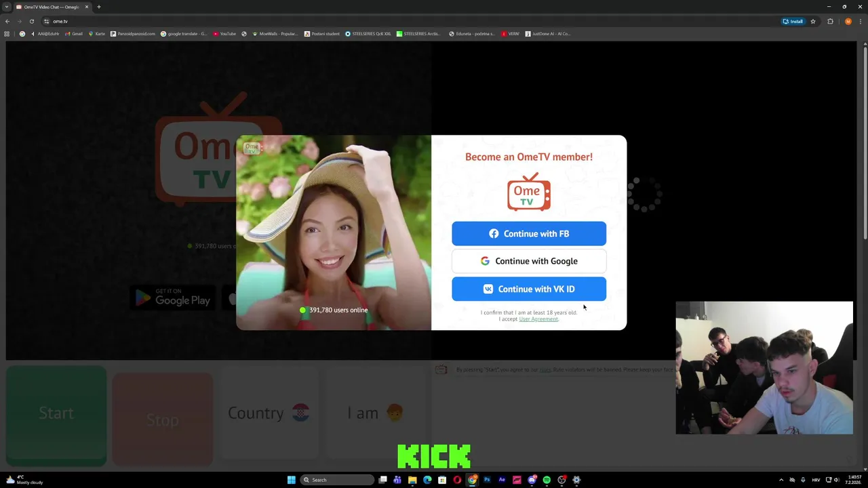This screenshot has width=868, height=488.
Task: Click the Get it on Google Play badge
Action: point(173,298)
